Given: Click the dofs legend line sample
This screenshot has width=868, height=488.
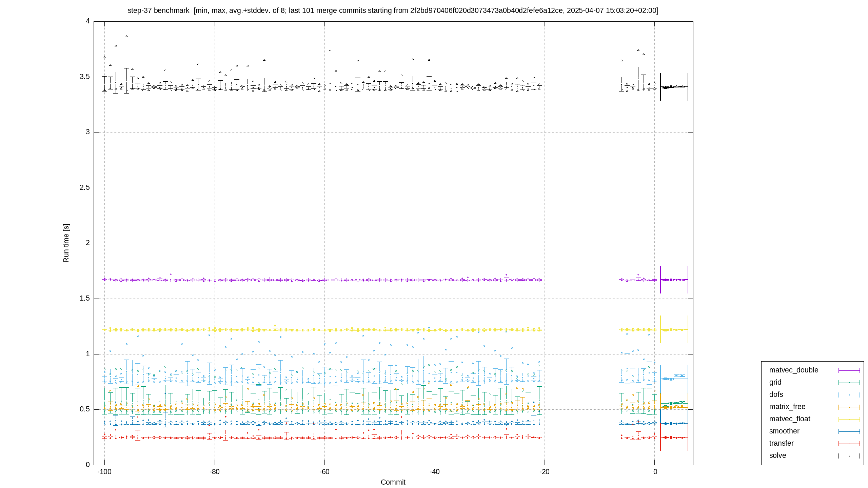Looking at the screenshot, I should tap(849, 395).
